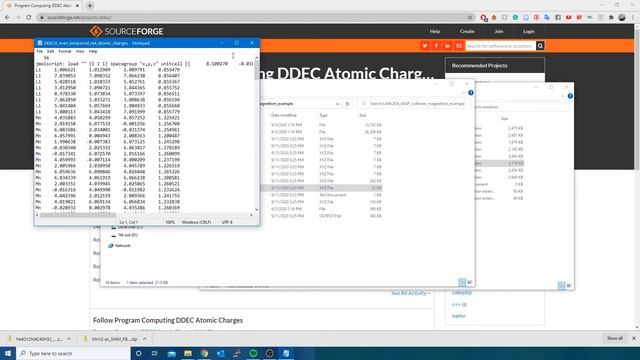Screen dimensions: 640x360
Task: Click the Twitter icon in the orange bar
Action: 425,46
